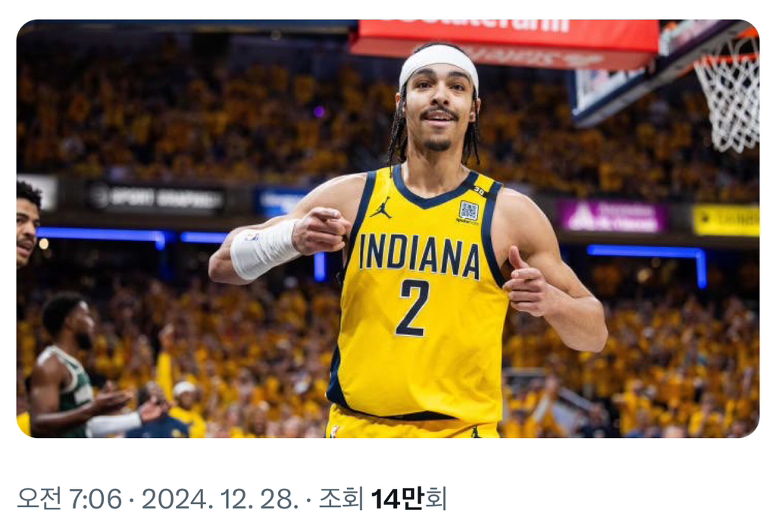776x532 pixels.
Task: Click the Jordan logo on the jersey
Action: pos(380,208)
